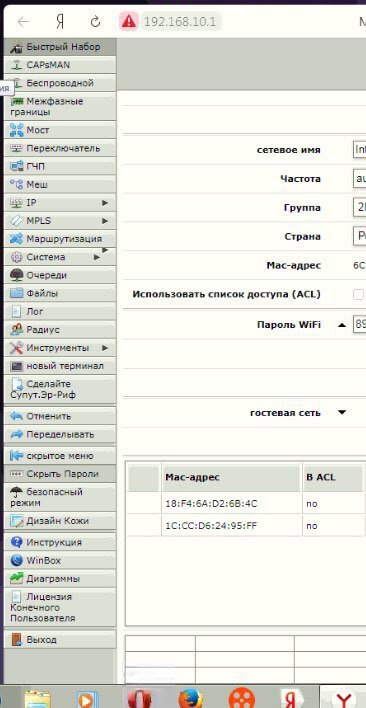Select MAC address 18:F4:6A:D2:6B:4C row
The width and height of the screenshot is (366, 708).
246,504
